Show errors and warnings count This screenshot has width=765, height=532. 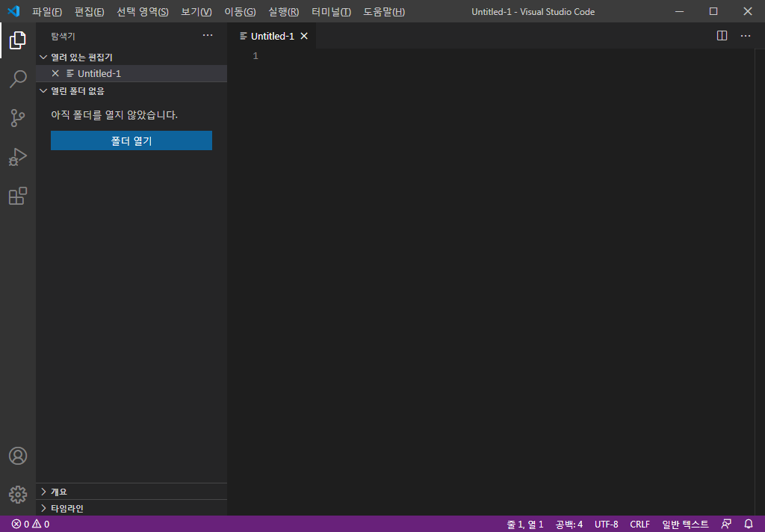click(x=30, y=525)
